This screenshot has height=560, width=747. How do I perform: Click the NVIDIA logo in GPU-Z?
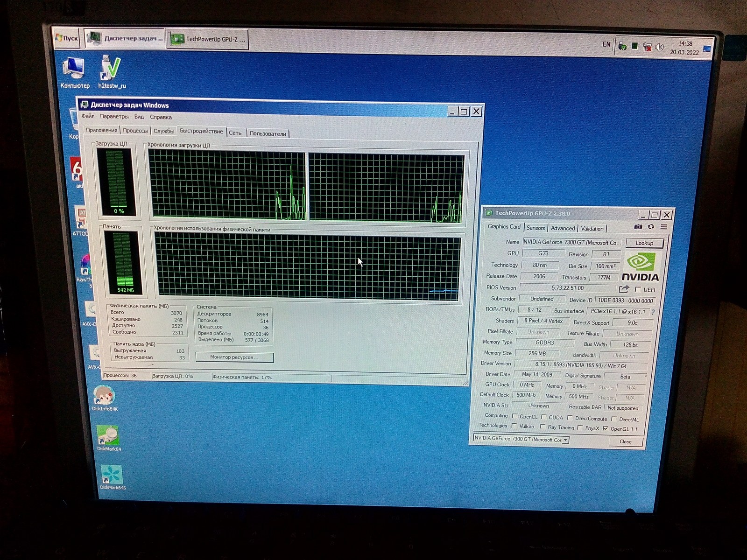pyautogui.click(x=640, y=267)
